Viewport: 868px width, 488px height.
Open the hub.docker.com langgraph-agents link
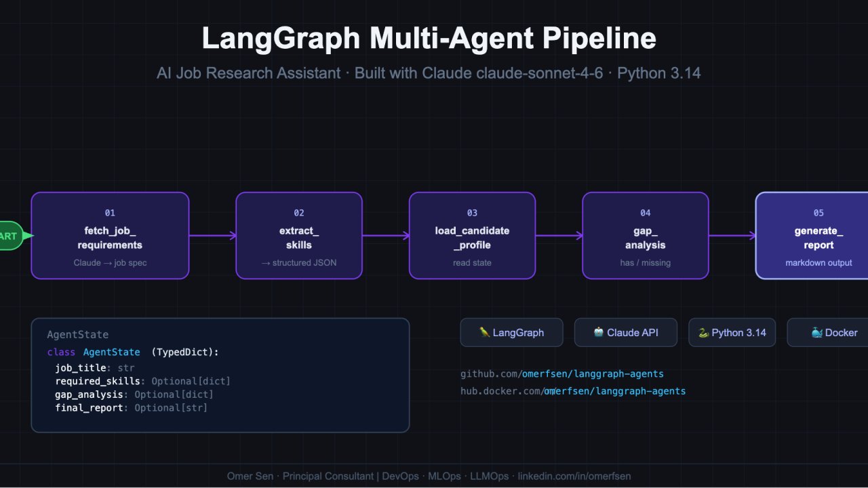click(x=573, y=391)
